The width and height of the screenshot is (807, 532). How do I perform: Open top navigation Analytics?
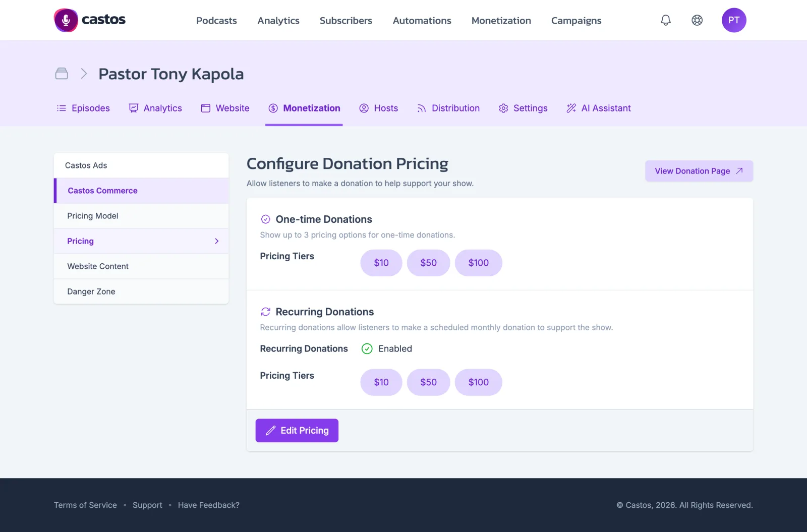click(278, 21)
